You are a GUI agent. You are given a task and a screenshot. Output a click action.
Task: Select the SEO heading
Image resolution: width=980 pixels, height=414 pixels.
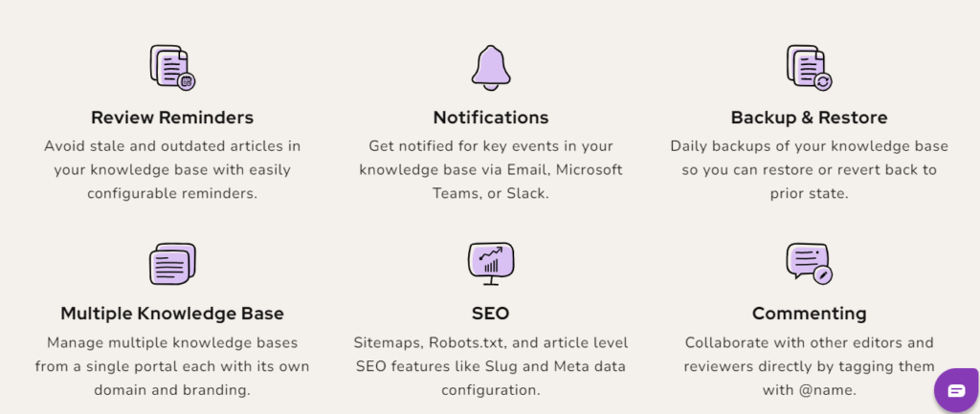(x=490, y=314)
